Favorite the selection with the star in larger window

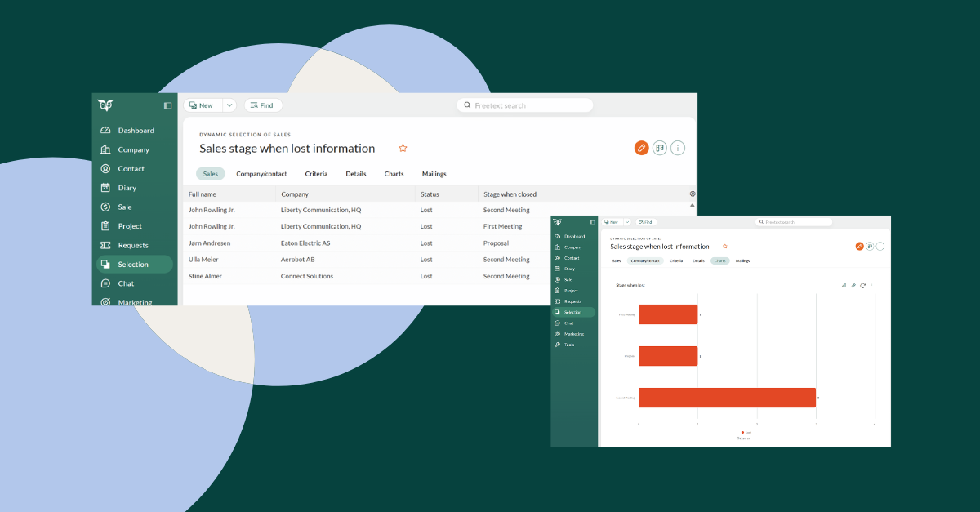403,149
